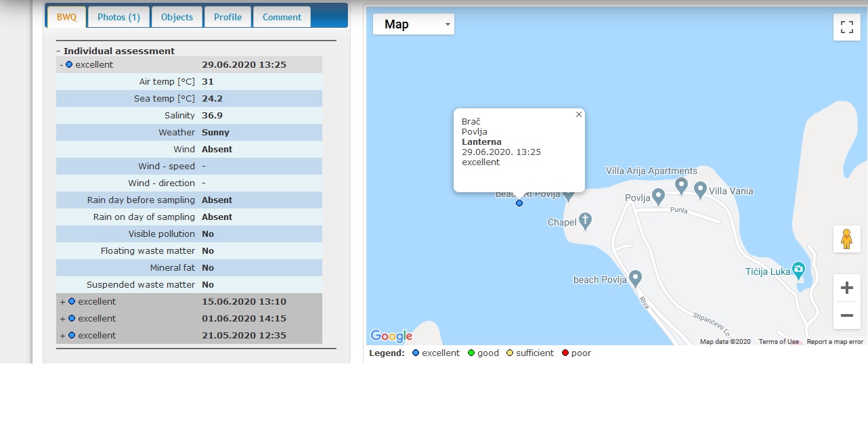The image size is (868, 442).
Task: Click the beach Povlja map pin
Action: click(635, 278)
